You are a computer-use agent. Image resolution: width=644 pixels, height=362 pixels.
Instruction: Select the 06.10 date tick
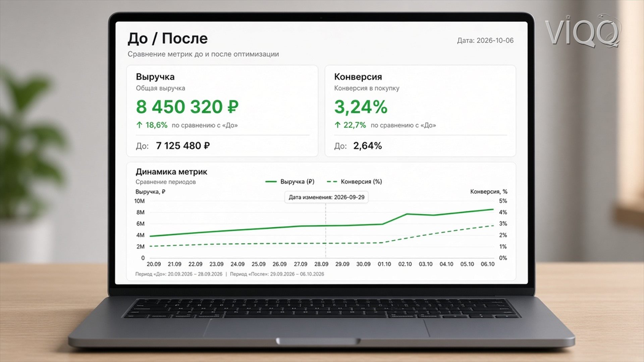[x=488, y=264]
